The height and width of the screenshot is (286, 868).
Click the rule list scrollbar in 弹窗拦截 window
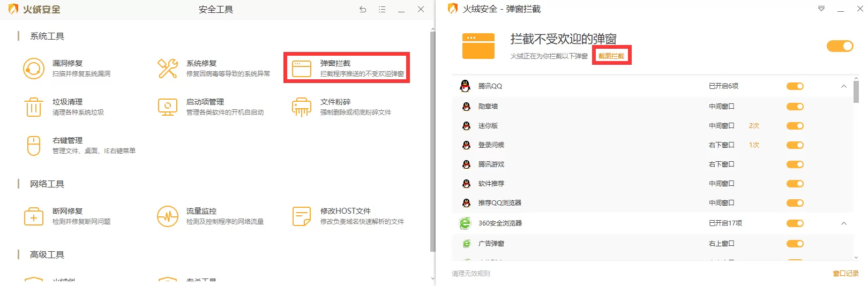pyautogui.click(x=856, y=92)
